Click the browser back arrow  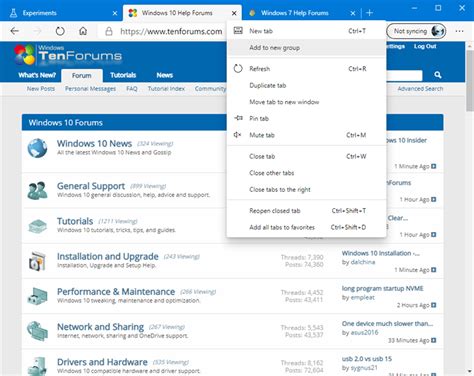(x=15, y=31)
